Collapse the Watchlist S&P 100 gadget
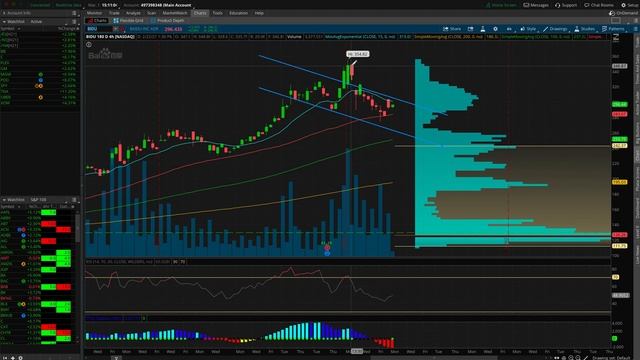 [4, 200]
